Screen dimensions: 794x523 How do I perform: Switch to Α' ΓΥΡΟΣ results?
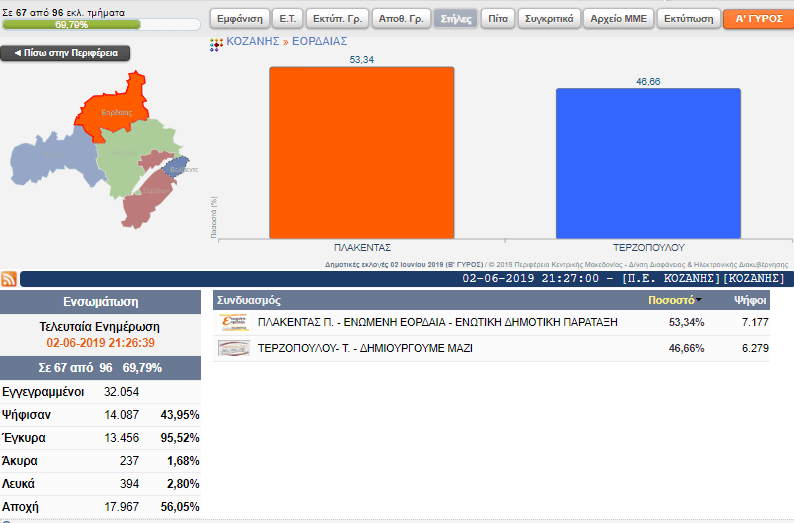pyautogui.click(x=759, y=19)
